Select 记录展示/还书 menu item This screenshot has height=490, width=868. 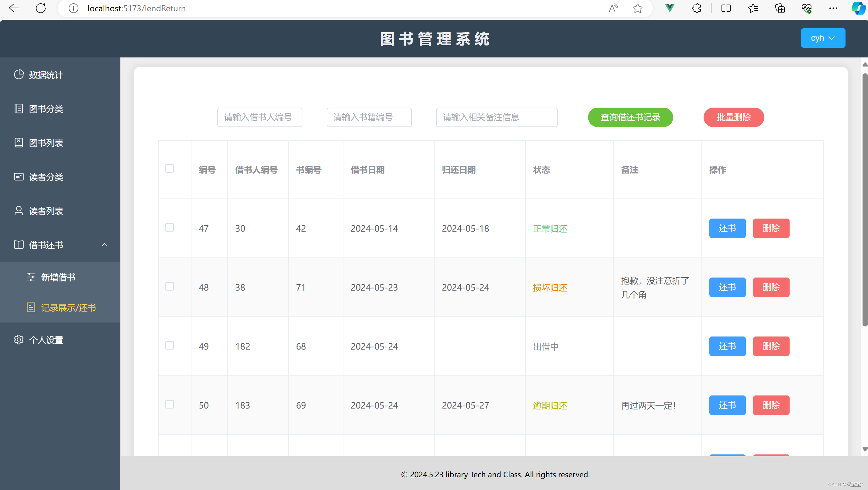tap(68, 307)
